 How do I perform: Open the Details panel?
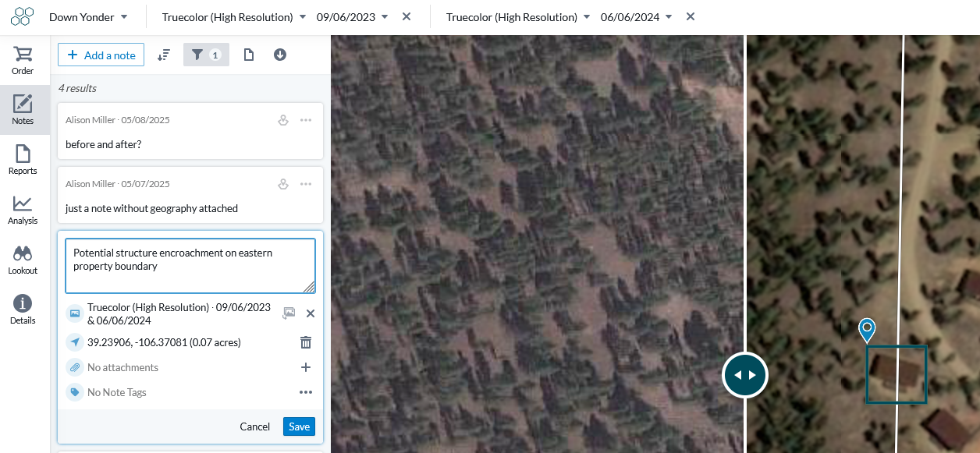click(x=23, y=310)
